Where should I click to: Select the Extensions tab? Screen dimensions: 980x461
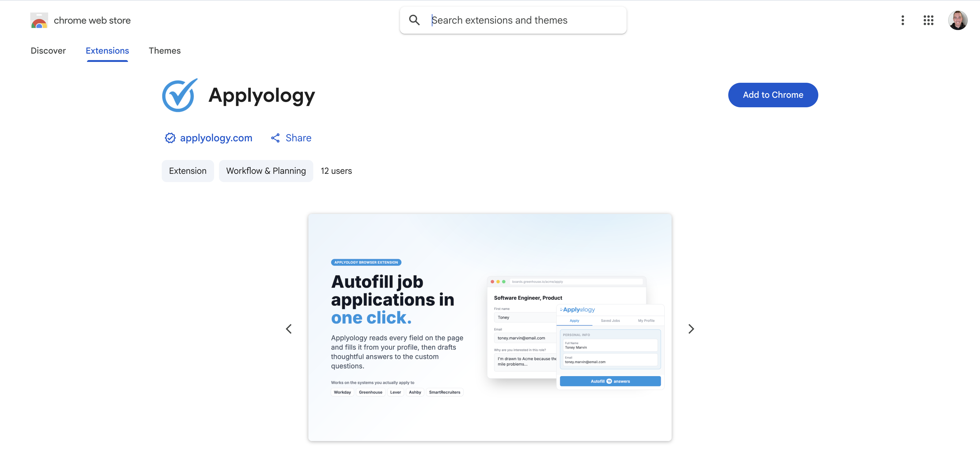tap(107, 51)
